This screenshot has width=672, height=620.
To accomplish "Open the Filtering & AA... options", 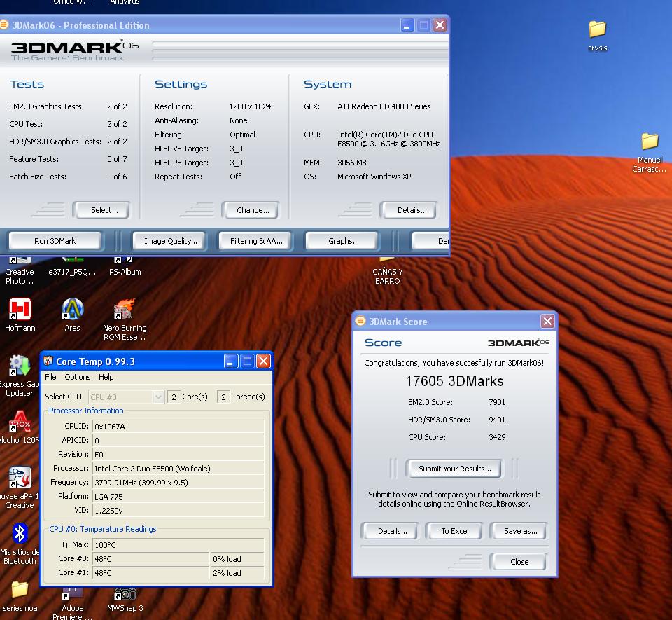I will [x=256, y=241].
